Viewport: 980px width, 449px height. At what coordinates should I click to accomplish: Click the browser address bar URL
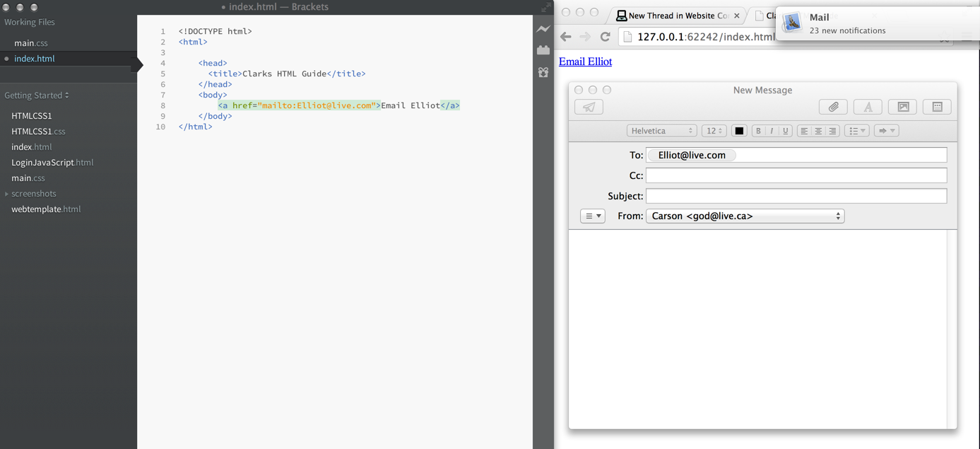click(706, 37)
